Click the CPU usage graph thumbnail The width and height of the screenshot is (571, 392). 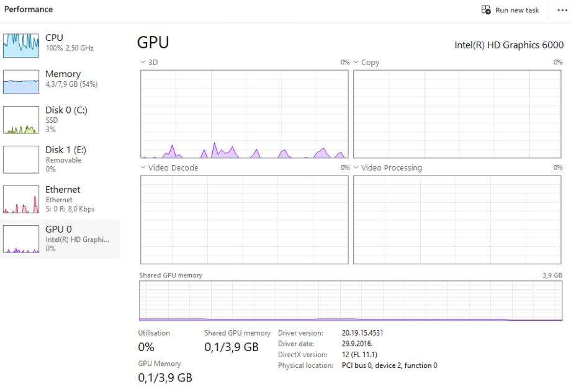click(x=21, y=45)
